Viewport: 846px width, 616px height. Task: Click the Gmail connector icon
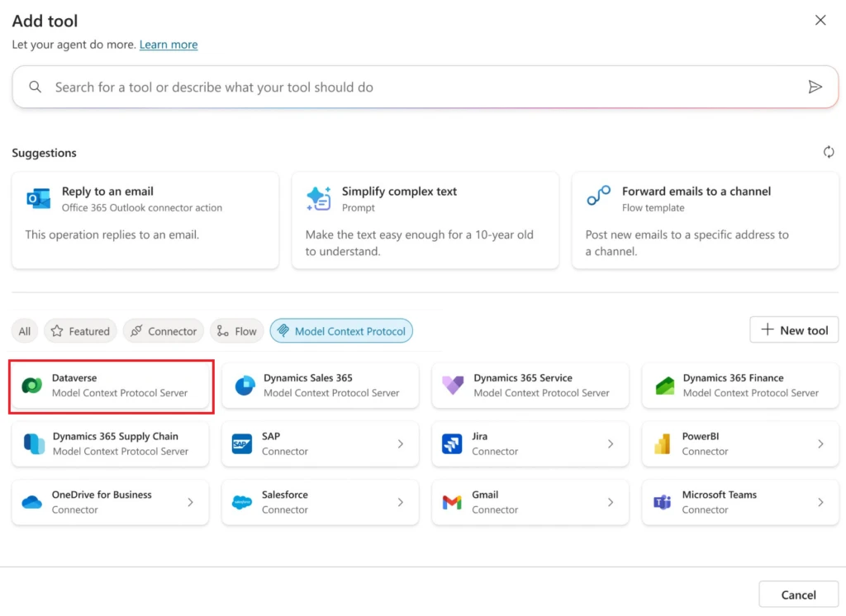point(452,502)
